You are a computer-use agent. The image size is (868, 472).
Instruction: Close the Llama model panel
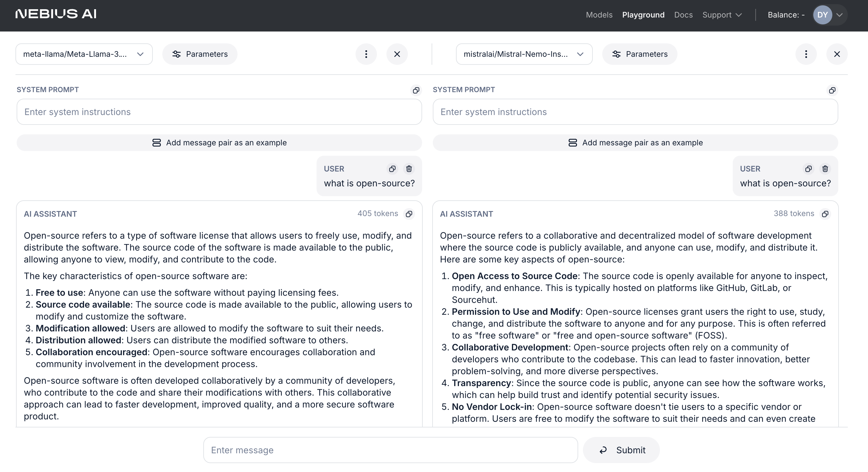[397, 54]
